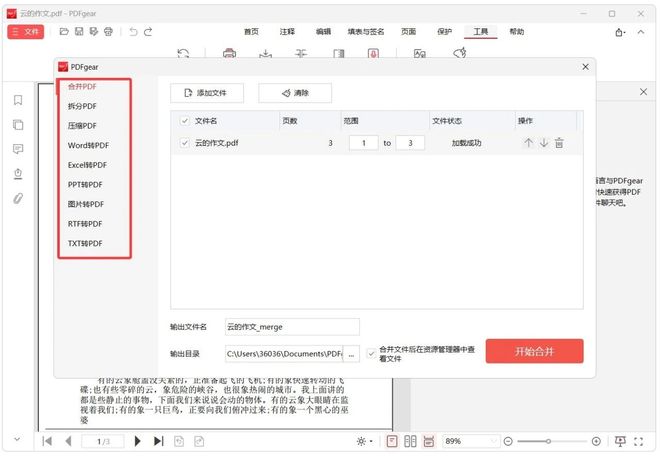Click the share icon at top right
660x456 pixels.
click(620, 32)
